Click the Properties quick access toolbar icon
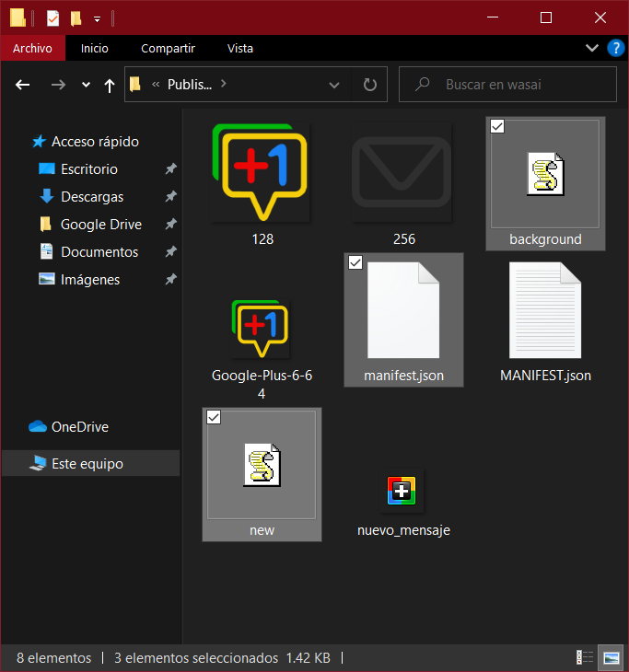The height and width of the screenshot is (672, 629). click(x=52, y=18)
